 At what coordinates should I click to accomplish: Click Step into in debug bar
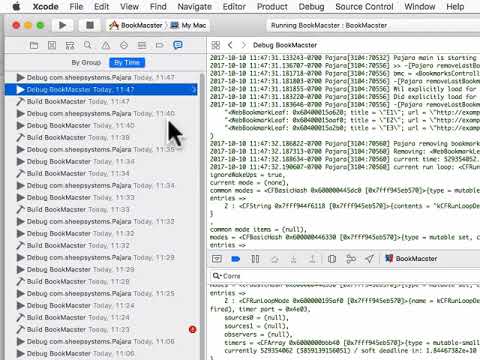294,259
